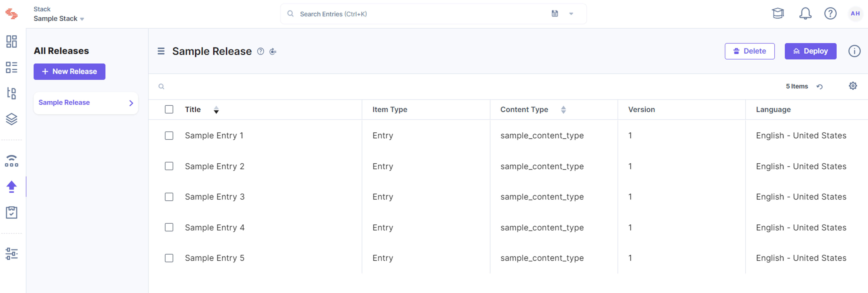The height and width of the screenshot is (293, 868).
Task: Click the refresh items icon
Action: [x=819, y=86]
